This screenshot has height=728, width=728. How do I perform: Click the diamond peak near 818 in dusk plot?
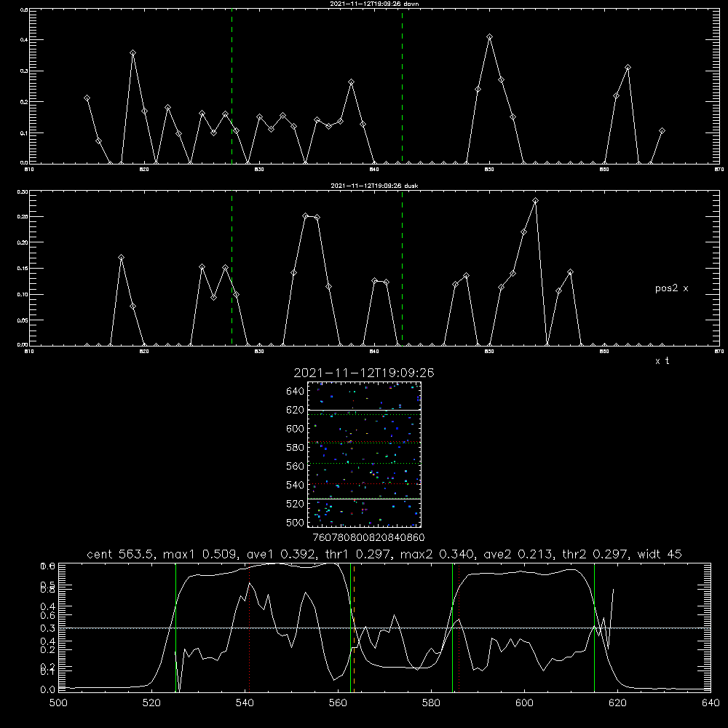121,257
